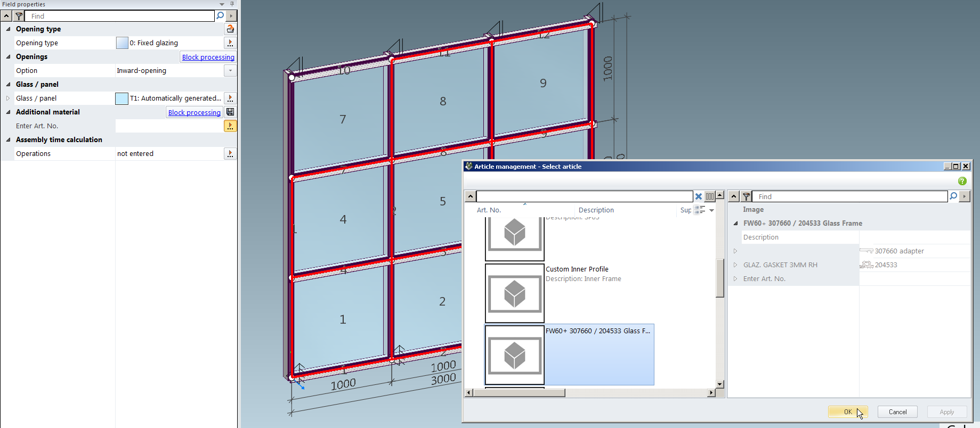Pin the Field properties panel
The image size is (980, 428).
[x=232, y=4]
